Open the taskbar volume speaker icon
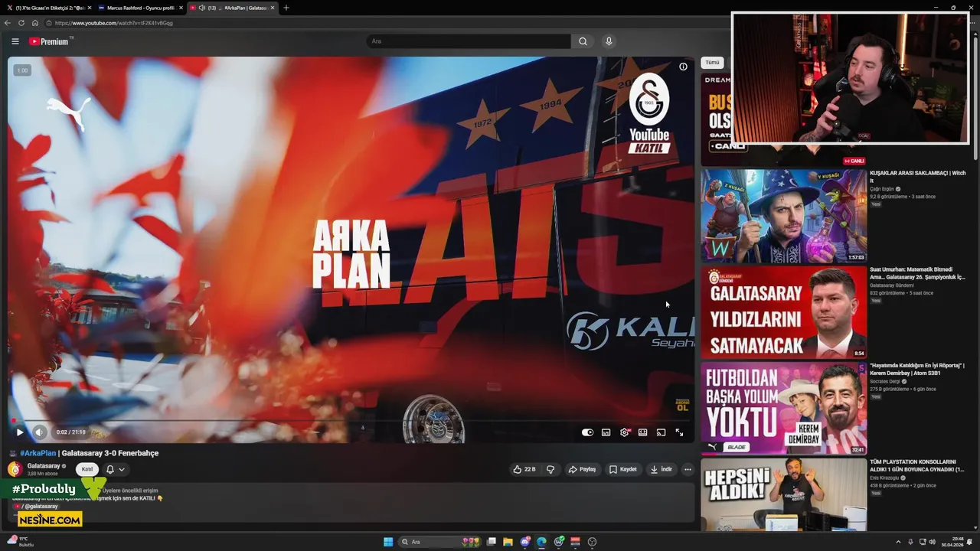 pos(932,542)
